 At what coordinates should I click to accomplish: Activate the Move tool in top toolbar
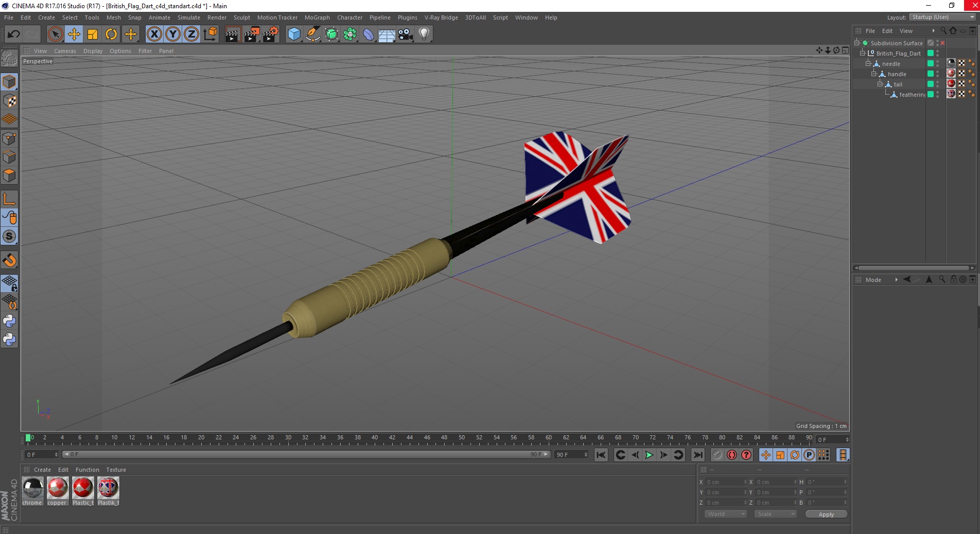(74, 34)
